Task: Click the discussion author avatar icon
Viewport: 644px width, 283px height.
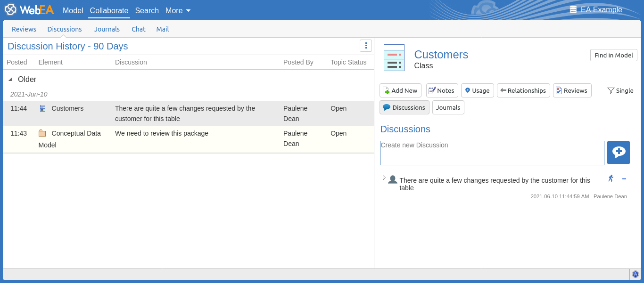Action: [392, 179]
